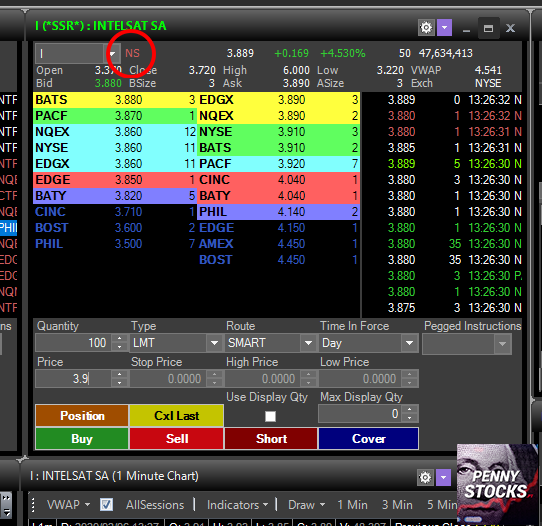542x526 pixels.
Task: Select the CINC 4.040 ask row
Action: point(279,180)
